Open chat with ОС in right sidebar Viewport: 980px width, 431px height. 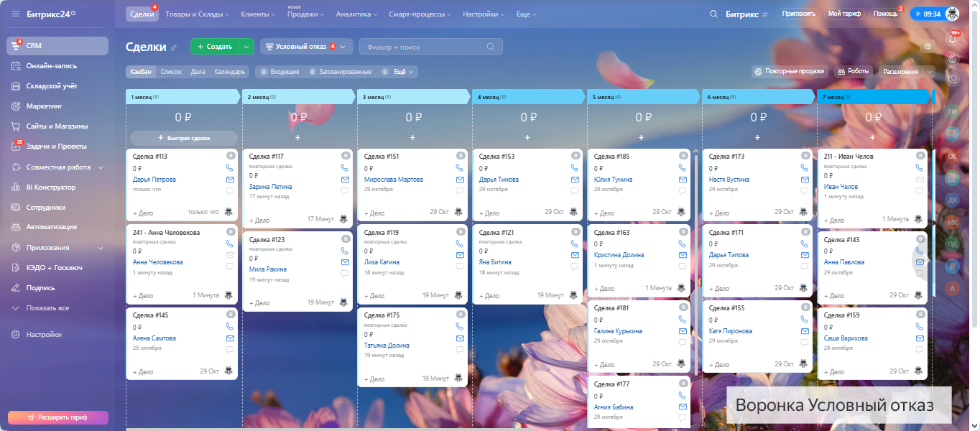click(953, 155)
